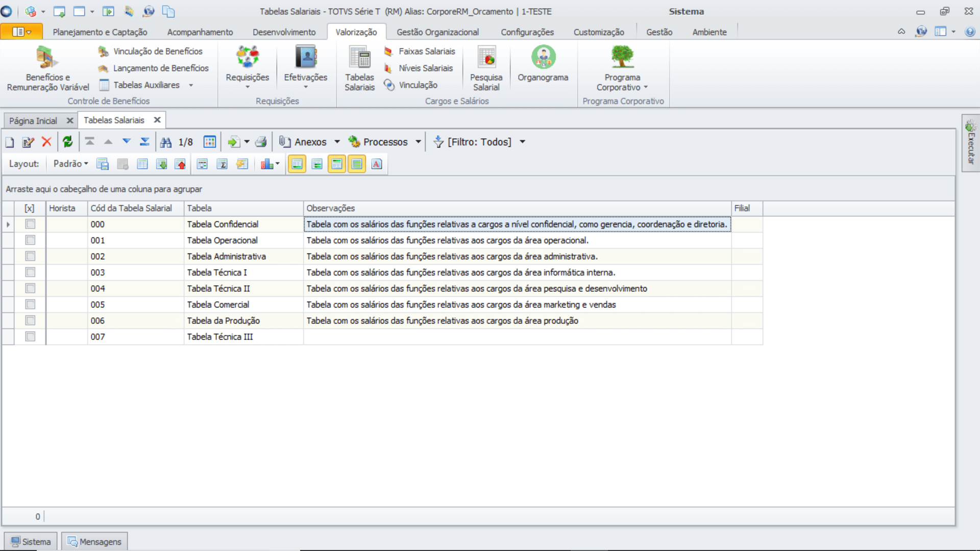980x551 pixels.
Task: Open the Pesquisa Salarial icon
Action: coord(486,68)
